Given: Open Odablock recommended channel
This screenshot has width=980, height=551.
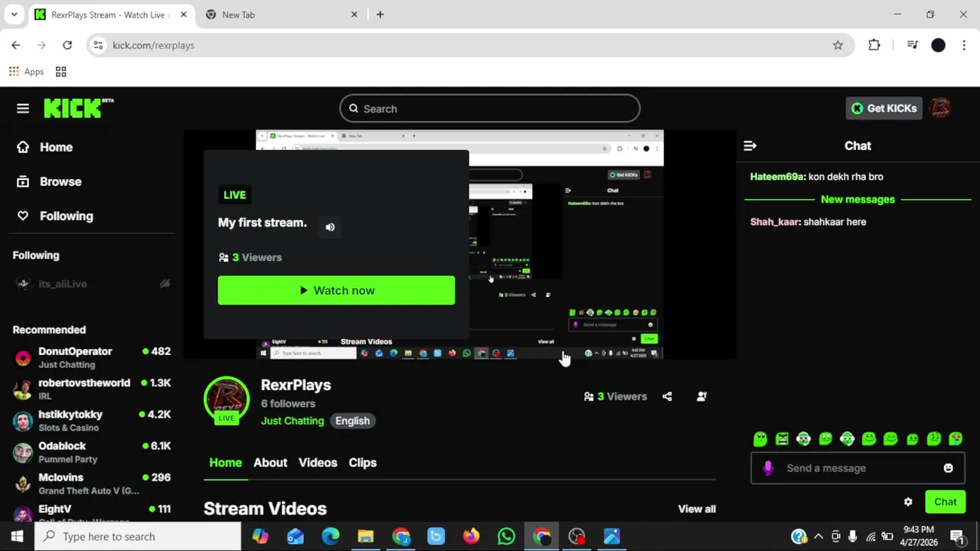Looking at the screenshot, I should pos(92,452).
